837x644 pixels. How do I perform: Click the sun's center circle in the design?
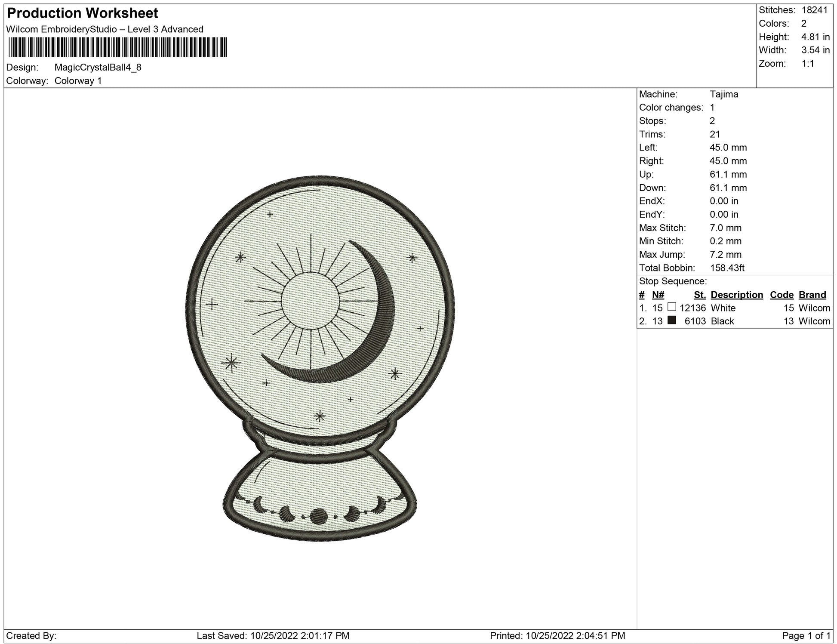click(310, 300)
